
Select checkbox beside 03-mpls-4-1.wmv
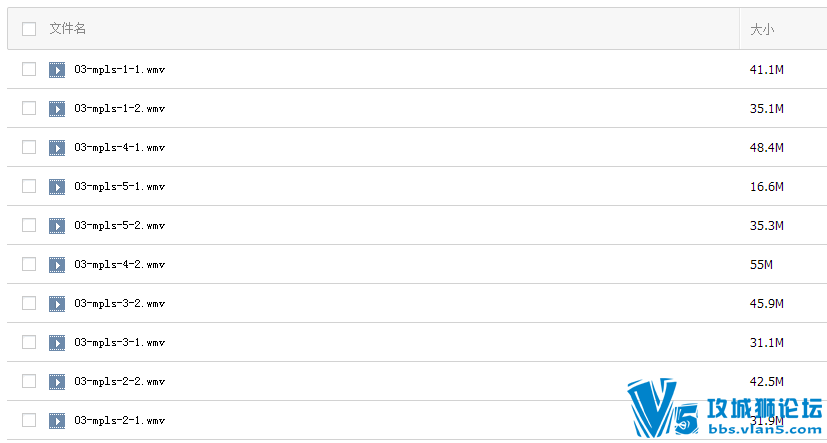[29, 148]
